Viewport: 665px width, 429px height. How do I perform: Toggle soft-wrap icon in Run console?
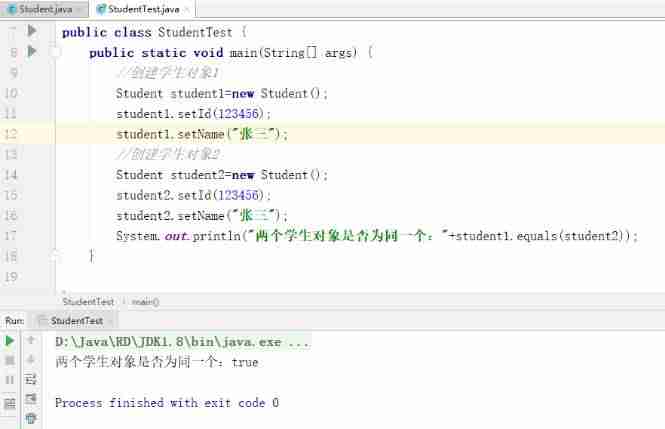(31, 379)
